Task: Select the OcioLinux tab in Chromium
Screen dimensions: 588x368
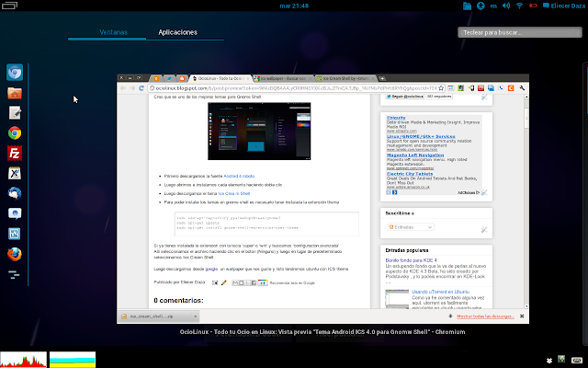Action: click(220, 78)
